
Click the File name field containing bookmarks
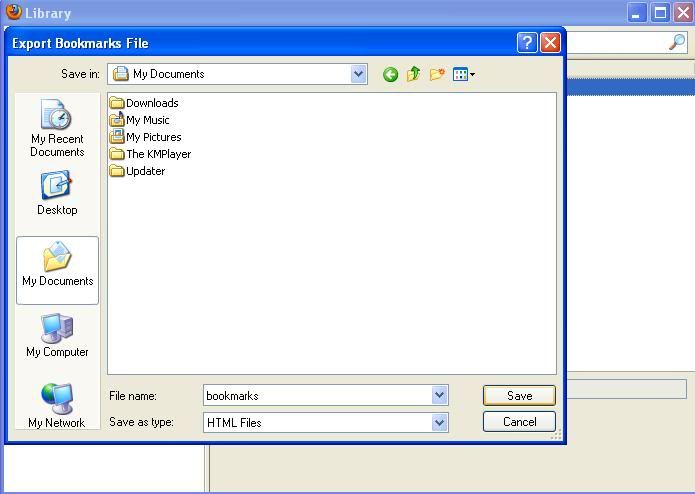[326, 395]
